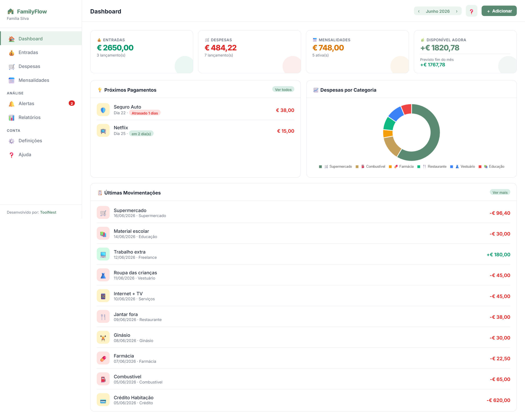Open the Relatórios sidebar item

[41, 117]
